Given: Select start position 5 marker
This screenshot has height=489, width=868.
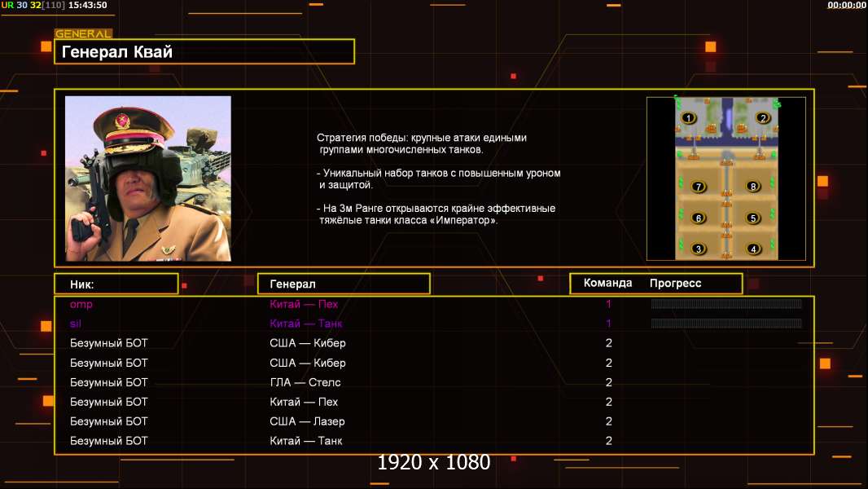Looking at the screenshot, I should (x=754, y=218).
